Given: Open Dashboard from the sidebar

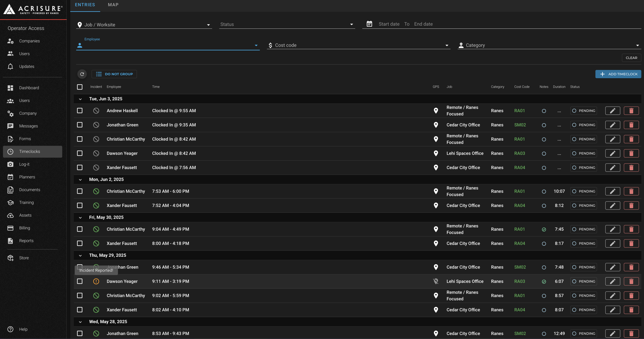Looking at the screenshot, I should click(33, 88).
